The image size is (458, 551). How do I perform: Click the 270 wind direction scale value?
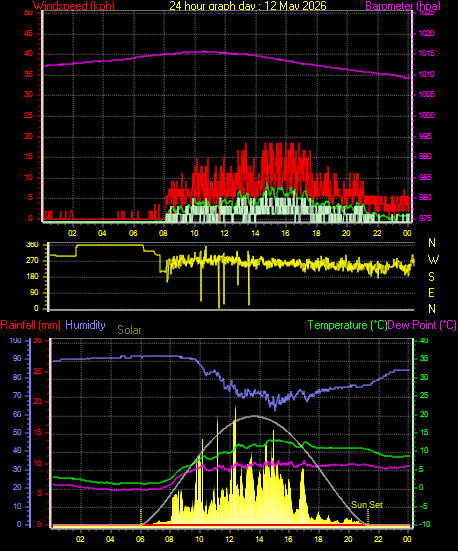click(32, 261)
